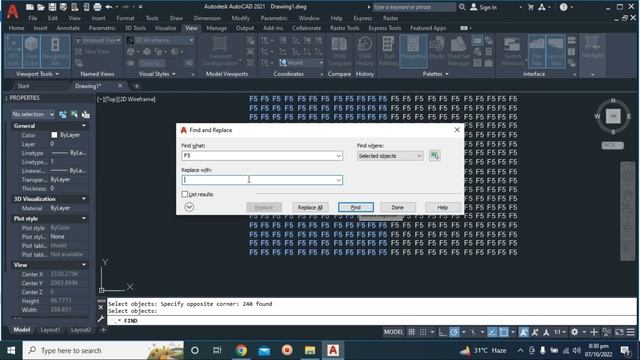The width and height of the screenshot is (640, 360).
Task: Click Switch Windows in Interface panel
Action: [512, 51]
